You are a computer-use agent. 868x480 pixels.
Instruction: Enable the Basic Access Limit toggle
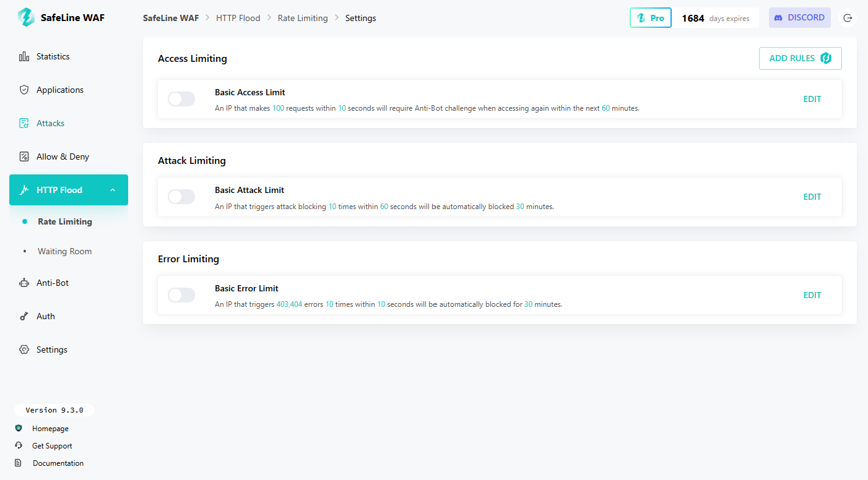(181, 99)
